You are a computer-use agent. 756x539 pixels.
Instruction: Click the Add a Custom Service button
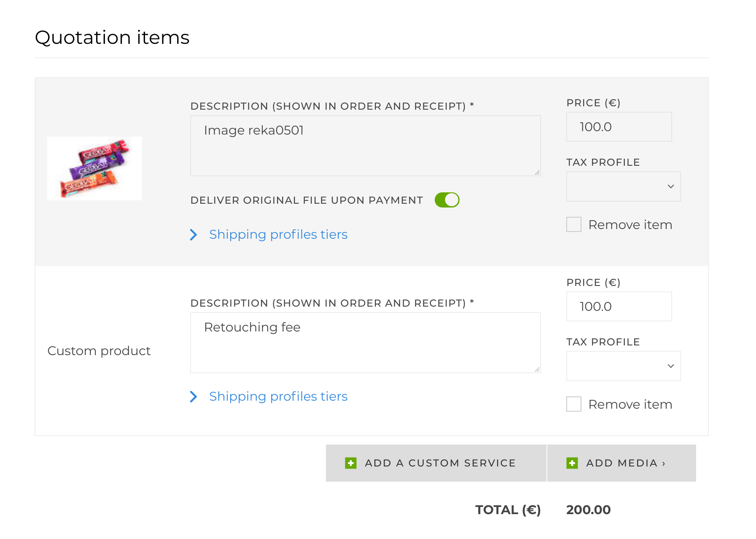[436, 463]
